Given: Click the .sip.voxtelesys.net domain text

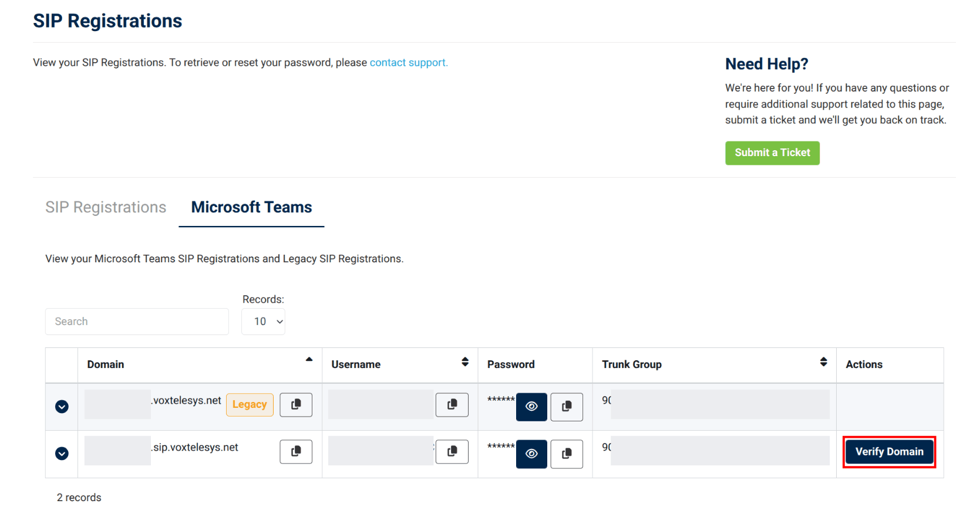Looking at the screenshot, I should 194,447.
